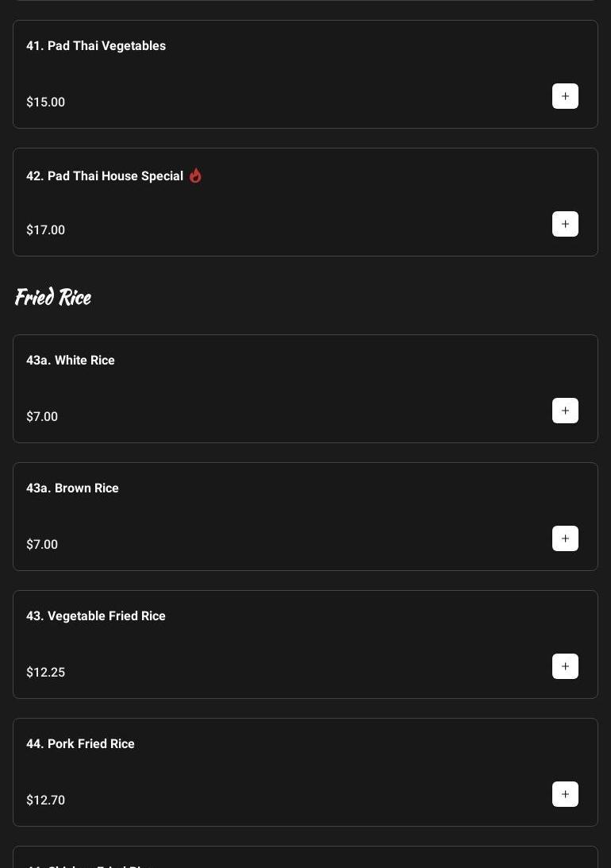Click the $7.00 price under White Rice
The width and height of the screenshot is (611, 868).
(42, 417)
